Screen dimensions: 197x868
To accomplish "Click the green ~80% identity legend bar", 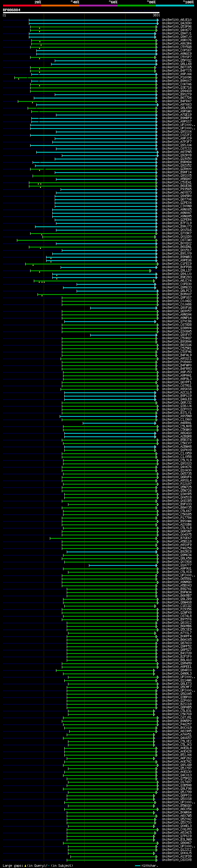I will (x=137, y=6).
